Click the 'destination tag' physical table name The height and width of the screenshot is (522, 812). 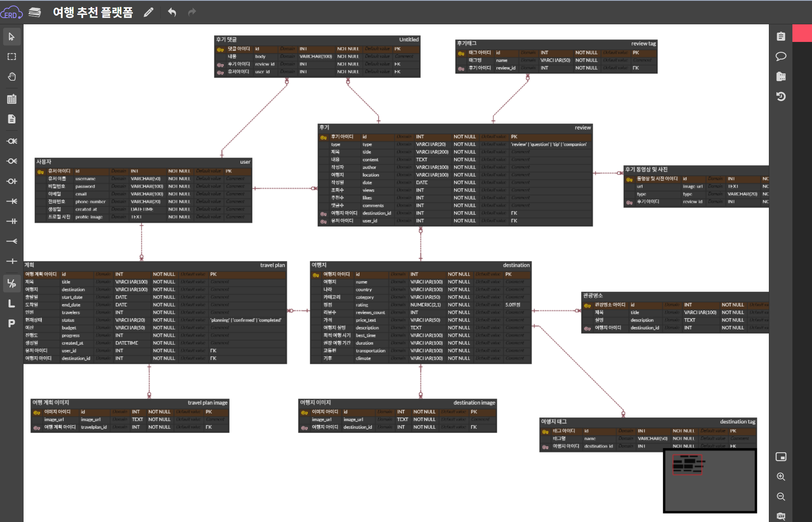[738, 422]
